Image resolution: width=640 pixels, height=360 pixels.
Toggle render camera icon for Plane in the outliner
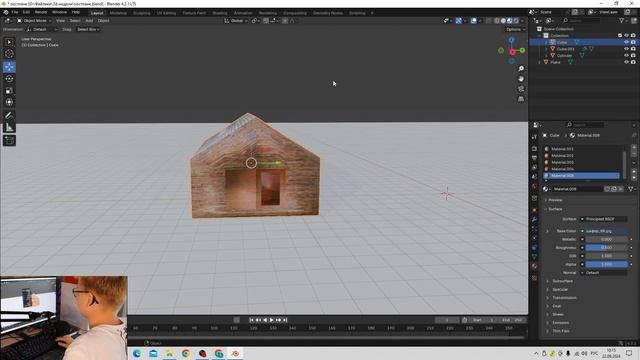coord(633,62)
